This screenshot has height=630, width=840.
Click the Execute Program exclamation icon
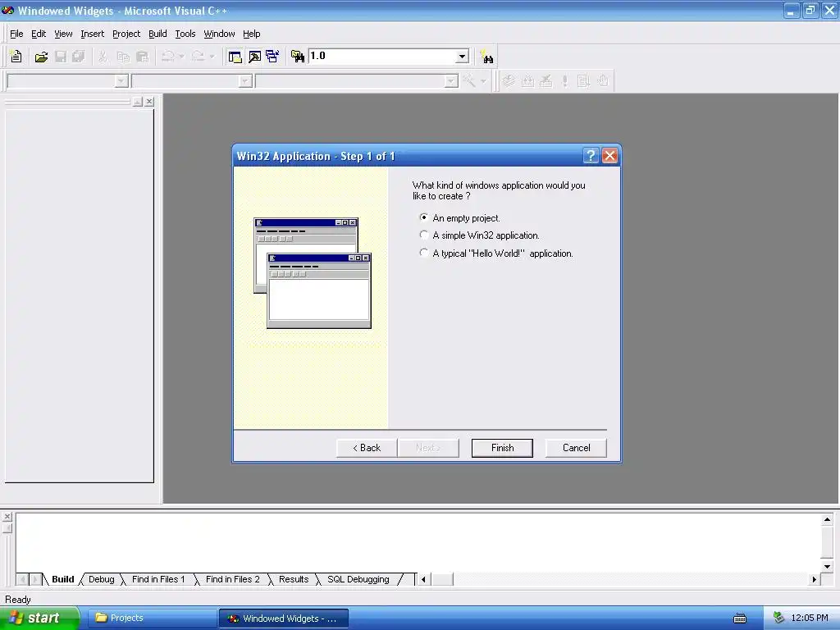[564, 81]
